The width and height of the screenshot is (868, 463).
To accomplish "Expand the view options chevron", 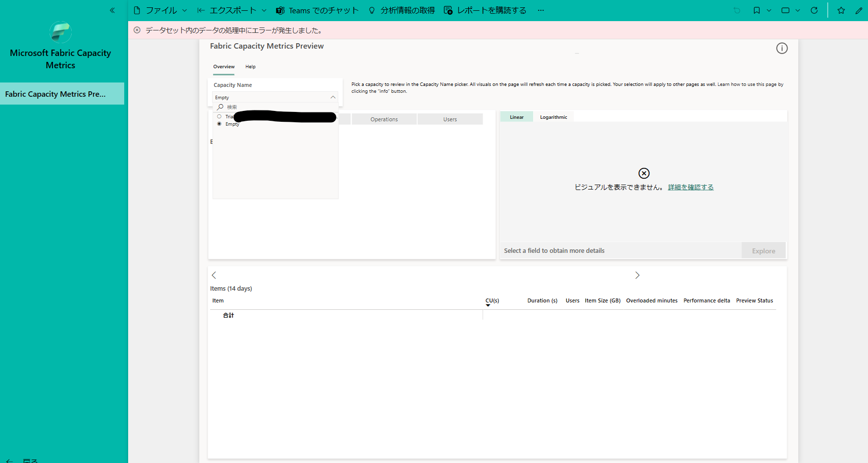I will [x=797, y=10].
